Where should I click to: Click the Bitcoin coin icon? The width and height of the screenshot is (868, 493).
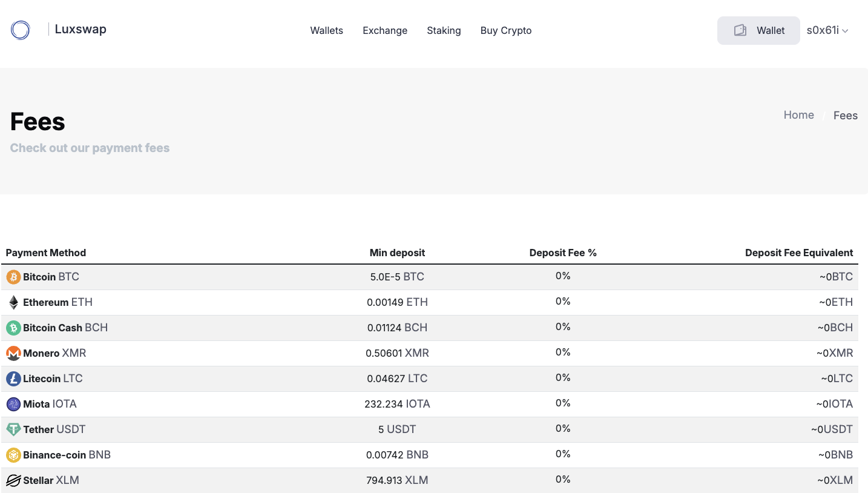pyautogui.click(x=13, y=277)
